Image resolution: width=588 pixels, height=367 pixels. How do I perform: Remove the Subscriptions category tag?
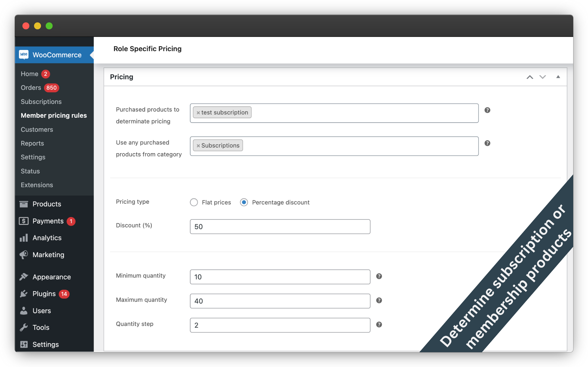(198, 146)
